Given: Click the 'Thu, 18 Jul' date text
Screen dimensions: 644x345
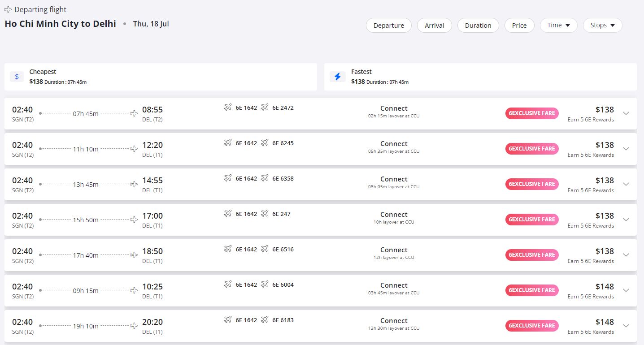Looking at the screenshot, I should tap(151, 24).
